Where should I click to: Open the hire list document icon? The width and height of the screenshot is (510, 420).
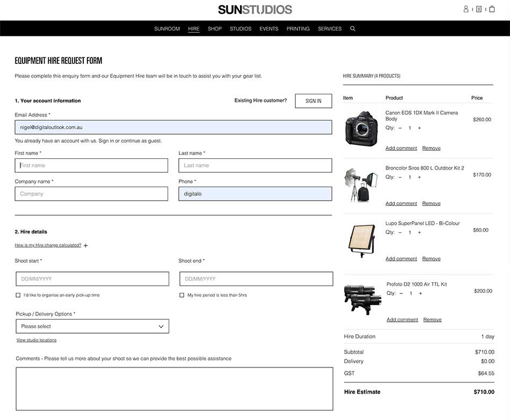click(479, 9)
